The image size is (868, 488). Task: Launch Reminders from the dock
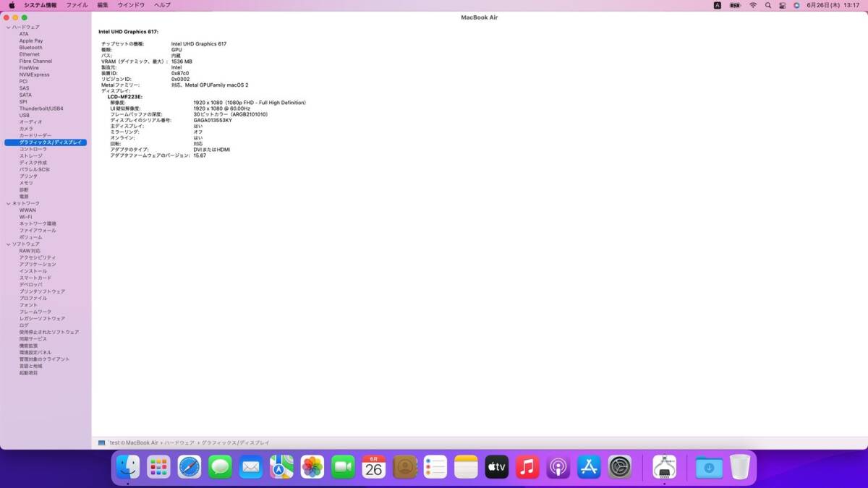click(x=435, y=468)
